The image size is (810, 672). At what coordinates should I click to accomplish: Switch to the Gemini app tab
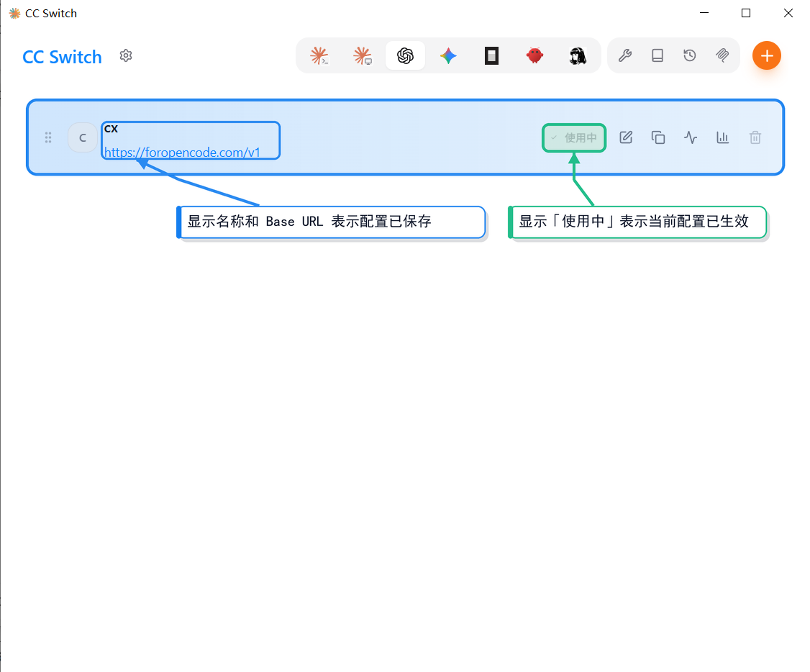point(448,55)
